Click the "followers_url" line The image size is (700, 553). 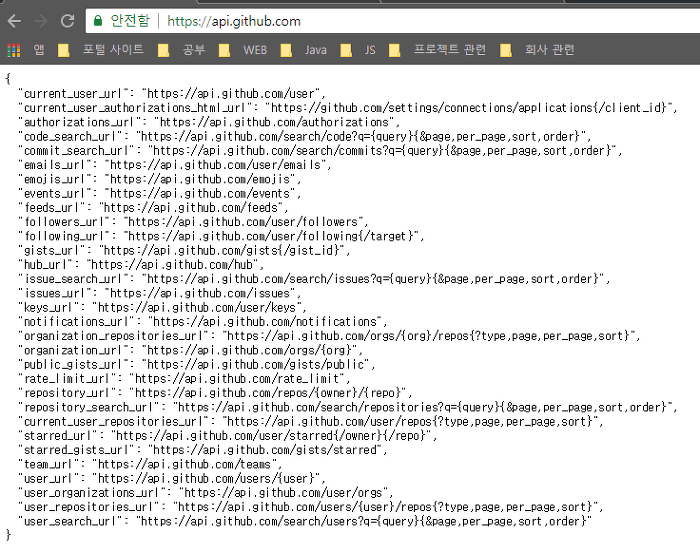(x=193, y=222)
